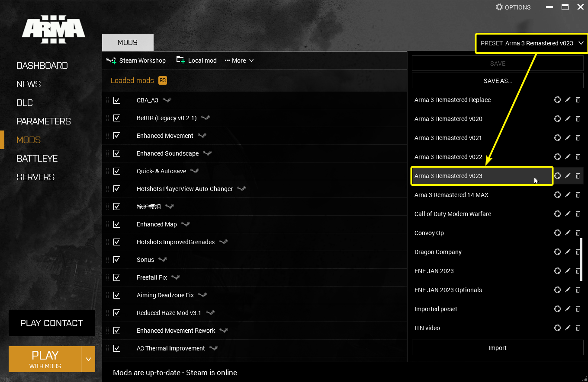Click the 掩护模组 mod name
Image resolution: width=588 pixels, height=382 pixels.
tap(149, 207)
